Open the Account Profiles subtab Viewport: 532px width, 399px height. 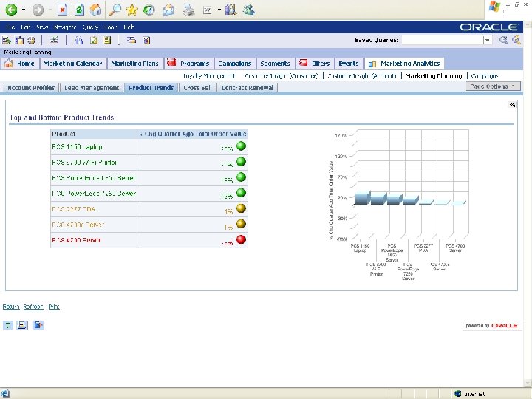(x=31, y=88)
